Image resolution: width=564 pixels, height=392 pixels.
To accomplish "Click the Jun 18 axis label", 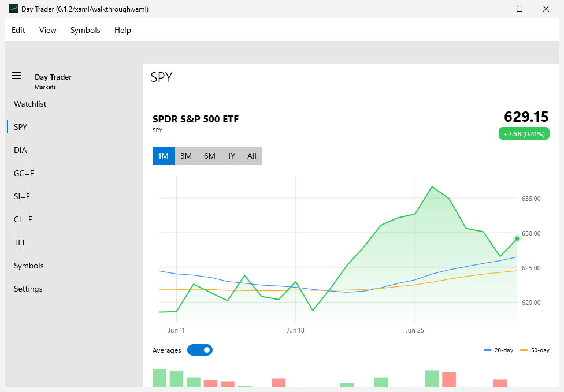I will pos(295,330).
